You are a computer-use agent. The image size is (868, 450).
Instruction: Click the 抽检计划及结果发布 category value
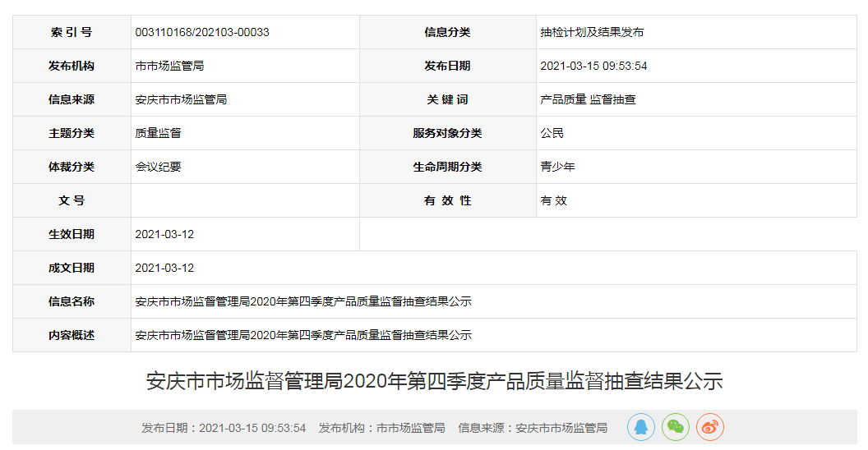click(x=592, y=32)
